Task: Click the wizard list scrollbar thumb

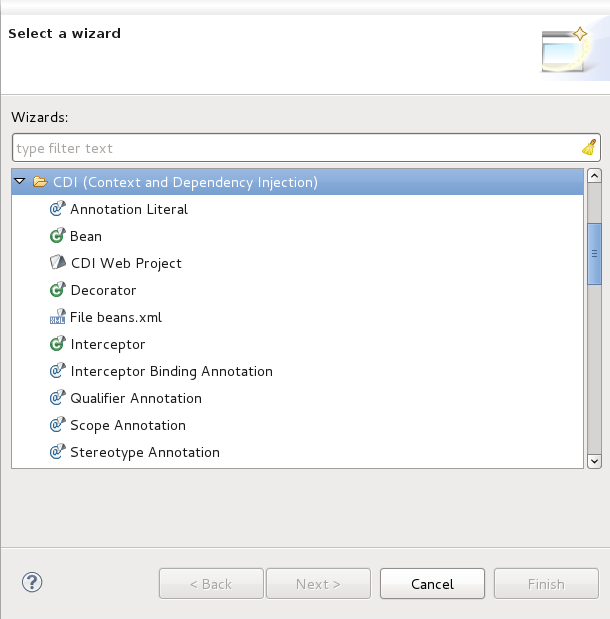Action: pyautogui.click(x=594, y=254)
